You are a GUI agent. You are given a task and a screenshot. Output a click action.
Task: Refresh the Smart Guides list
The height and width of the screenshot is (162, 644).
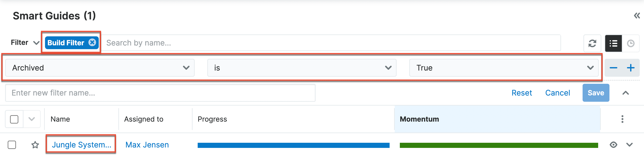coord(592,43)
